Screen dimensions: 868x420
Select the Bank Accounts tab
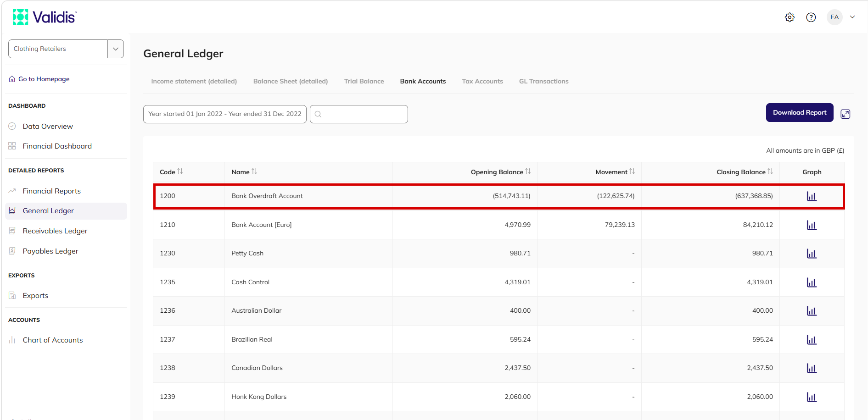(x=423, y=81)
